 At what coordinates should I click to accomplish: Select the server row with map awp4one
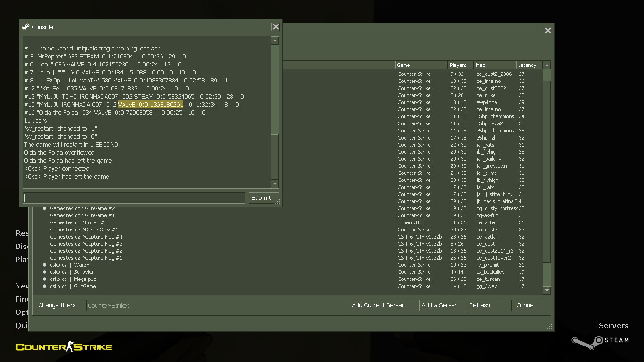pos(413,102)
